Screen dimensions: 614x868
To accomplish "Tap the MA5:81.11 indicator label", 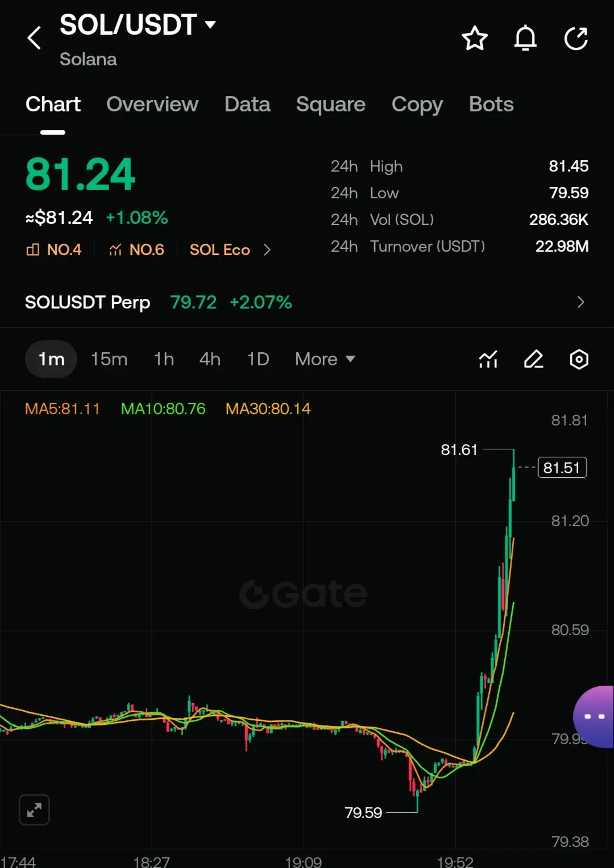I will pos(63,409).
